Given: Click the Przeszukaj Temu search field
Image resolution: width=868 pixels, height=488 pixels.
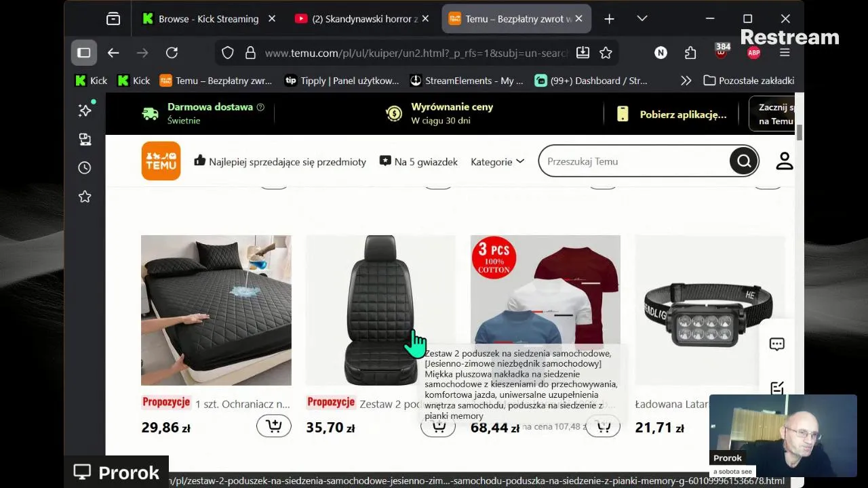Looking at the screenshot, I should [x=634, y=161].
